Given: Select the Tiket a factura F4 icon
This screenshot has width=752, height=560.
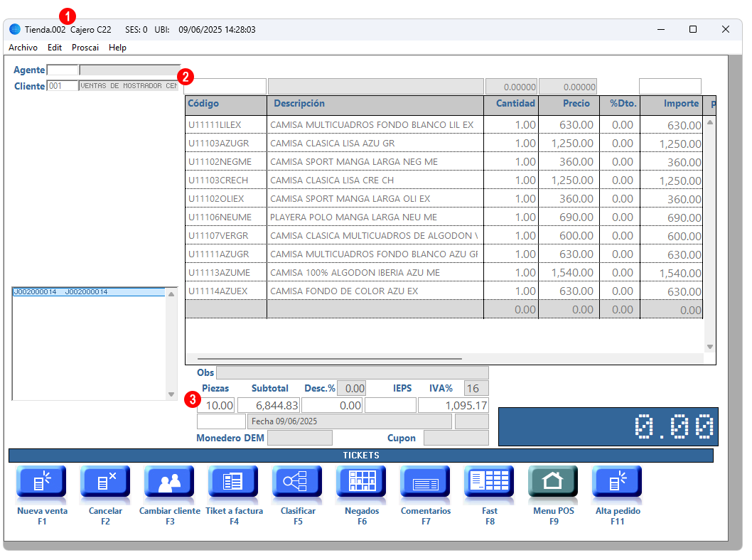Looking at the screenshot, I should [x=234, y=482].
